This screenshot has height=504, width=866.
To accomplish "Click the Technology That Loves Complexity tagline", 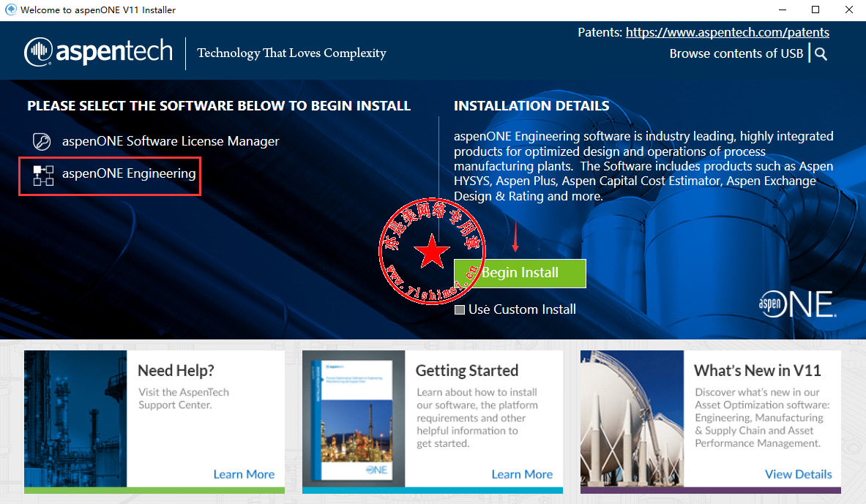I will tap(291, 53).
